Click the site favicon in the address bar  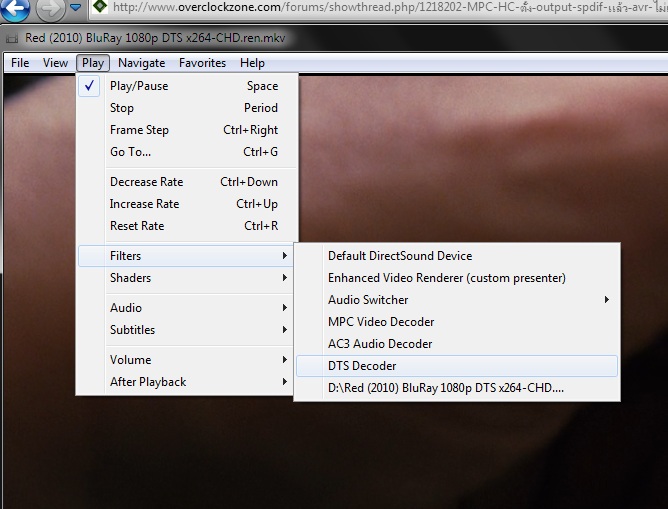click(x=100, y=7)
